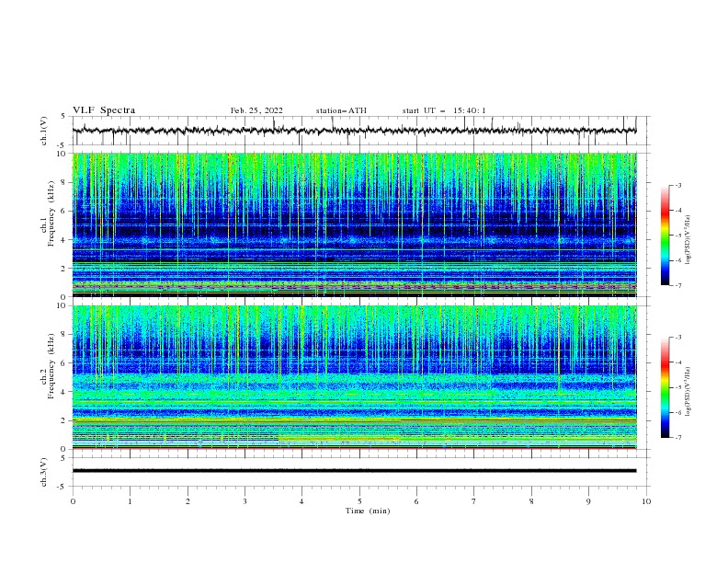Screen dimensions: 728x563
Task: Click the ch.3 flat black waveform trace
Action: 354,471
